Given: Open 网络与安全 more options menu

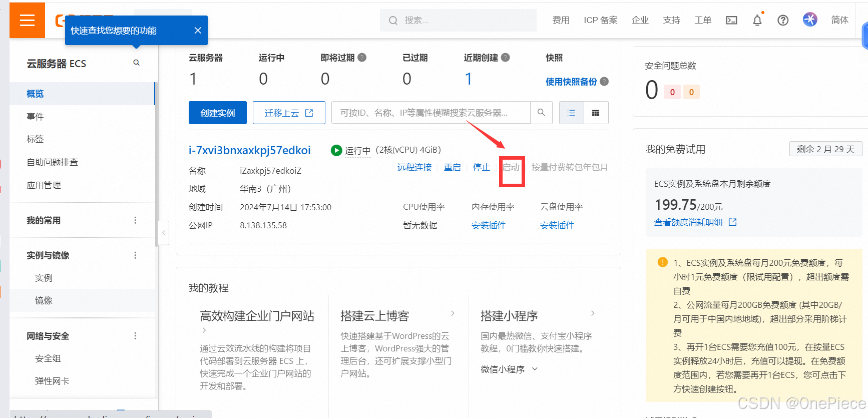Looking at the screenshot, I should coord(135,336).
